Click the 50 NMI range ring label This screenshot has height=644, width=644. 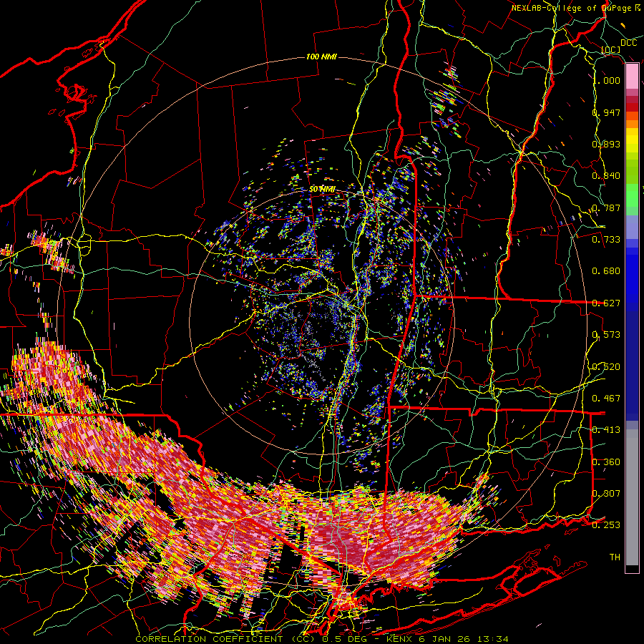click(x=322, y=190)
